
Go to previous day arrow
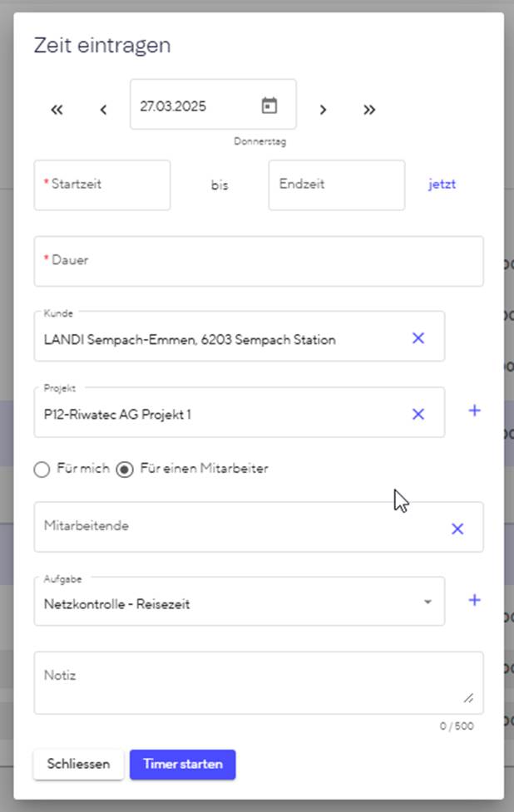(x=103, y=110)
